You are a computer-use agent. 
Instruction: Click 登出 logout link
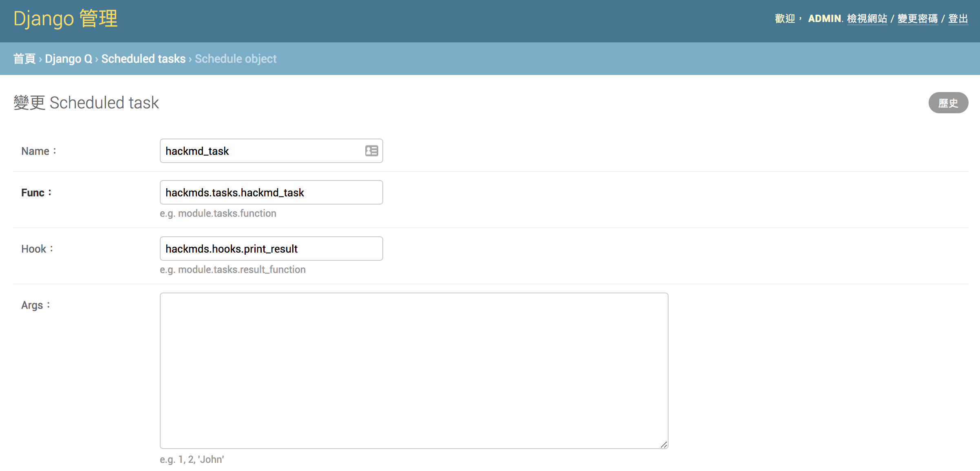(958, 19)
